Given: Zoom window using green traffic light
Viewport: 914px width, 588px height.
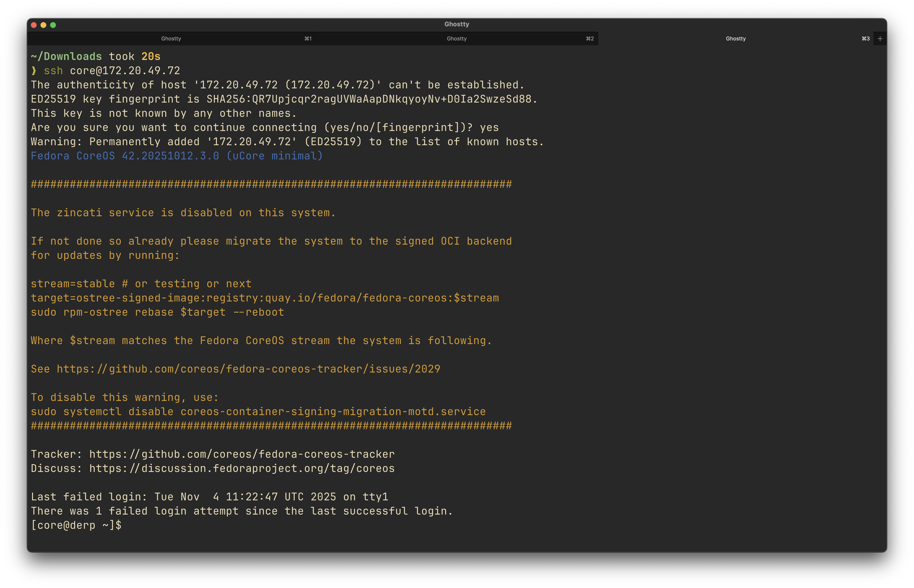Looking at the screenshot, I should 53,25.
